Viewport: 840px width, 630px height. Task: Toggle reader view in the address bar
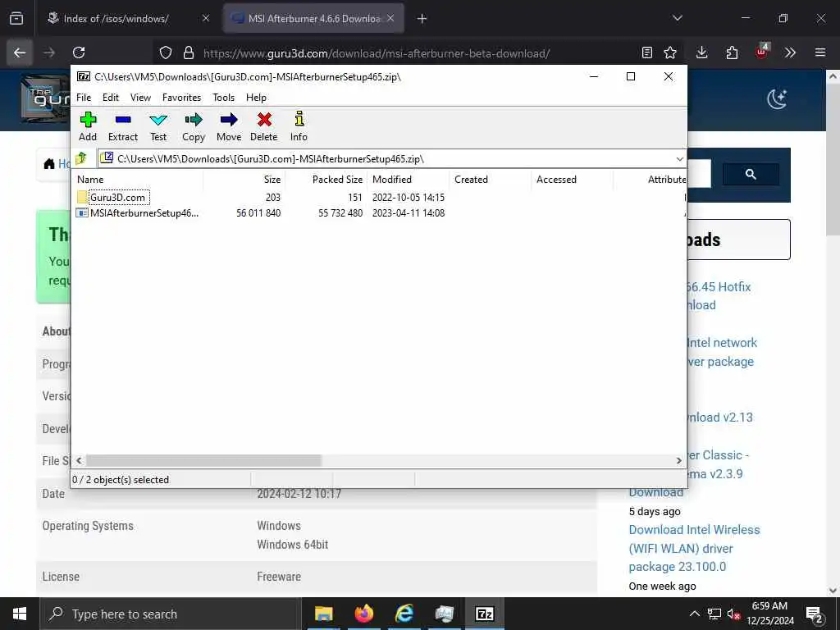click(647, 52)
